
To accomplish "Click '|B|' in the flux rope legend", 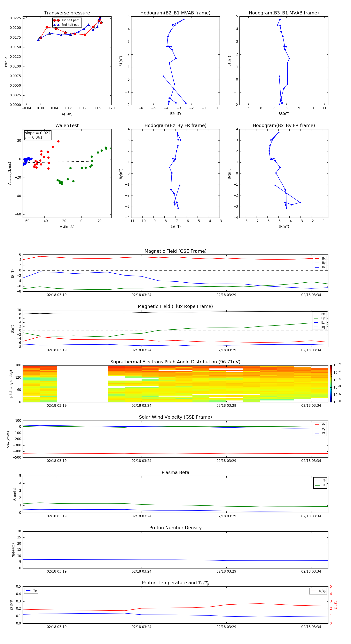I will (323, 327).
